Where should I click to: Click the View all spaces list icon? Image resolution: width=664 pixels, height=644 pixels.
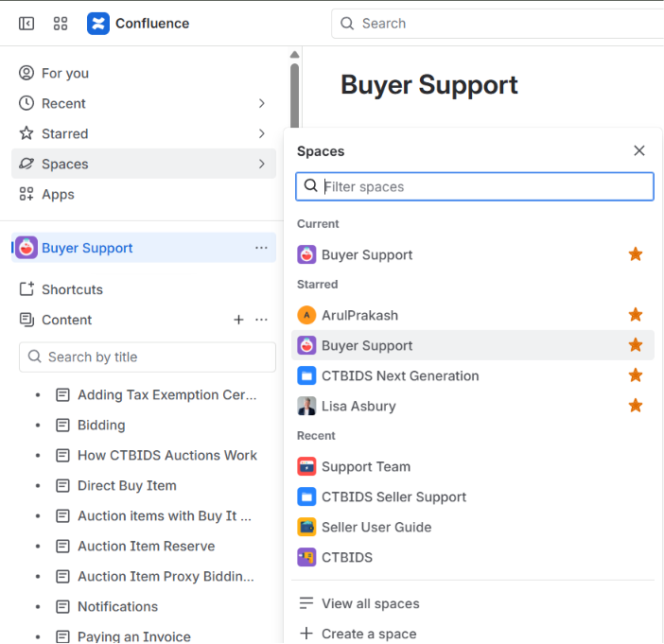point(306,603)
